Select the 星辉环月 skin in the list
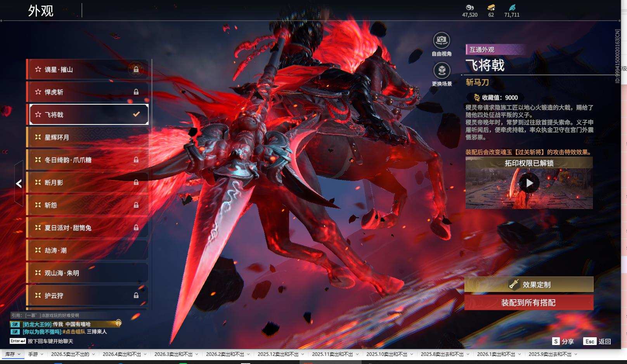 (x=87, y=137)
